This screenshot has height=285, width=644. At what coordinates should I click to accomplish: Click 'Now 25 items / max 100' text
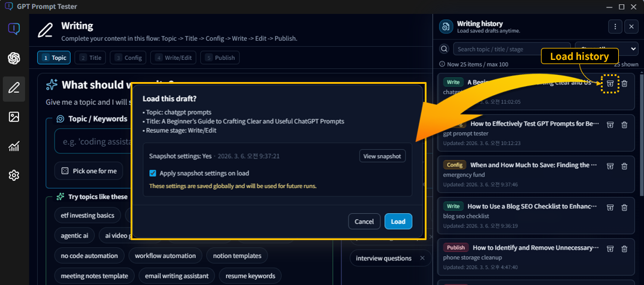point(477,65)
